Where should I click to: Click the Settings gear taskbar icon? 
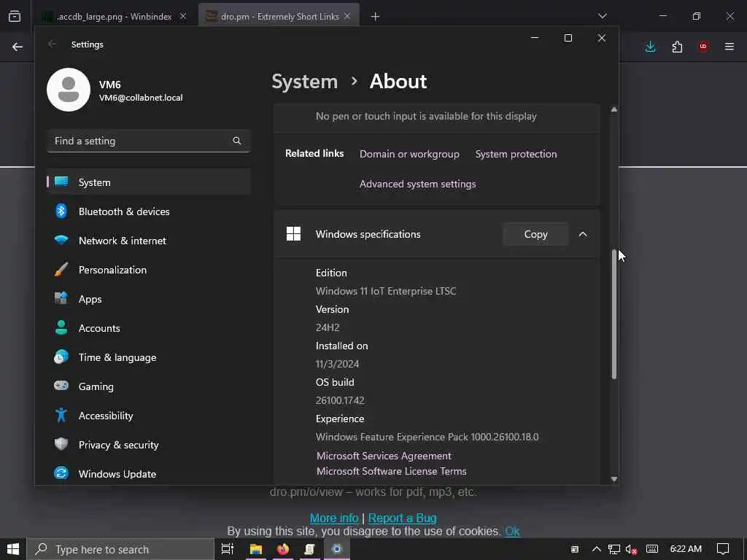pos(337,549)
